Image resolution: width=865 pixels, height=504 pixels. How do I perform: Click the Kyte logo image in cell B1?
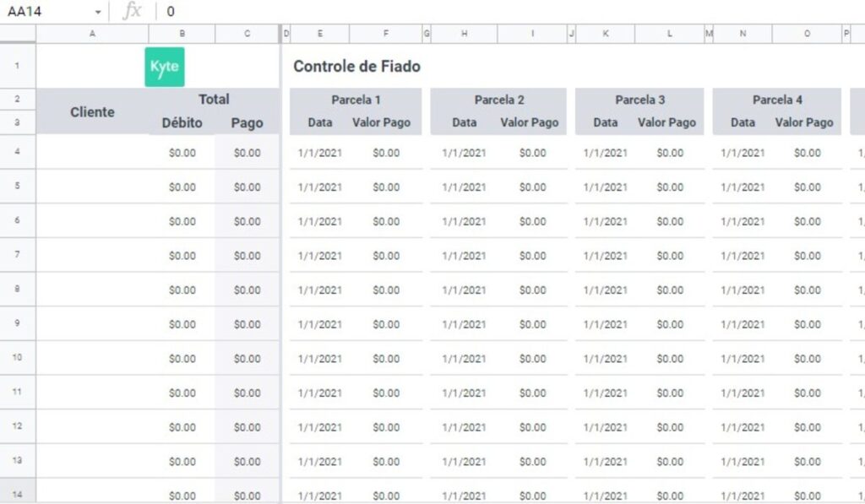pyautogui.click(x=164, y=65)
